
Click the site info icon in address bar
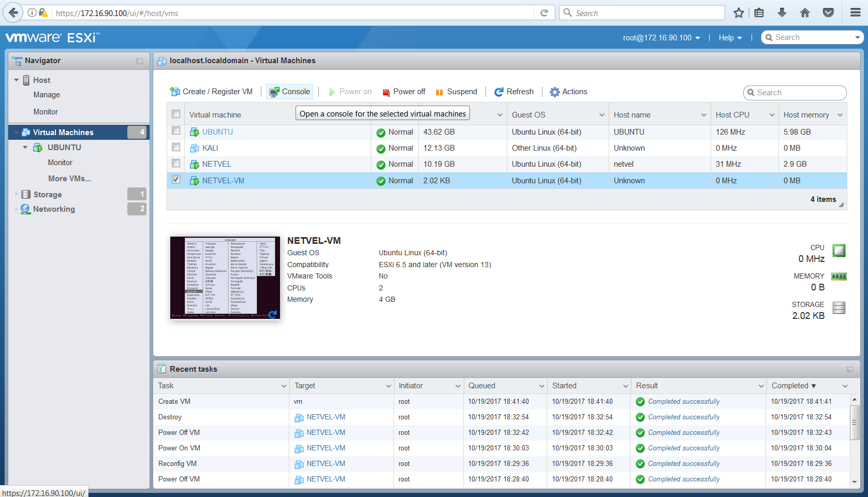pyautogui.click(x=32, y=13)
